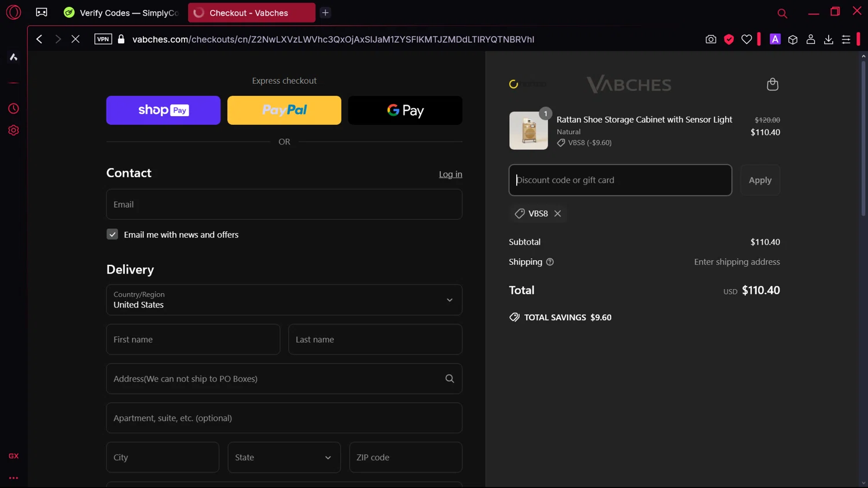Screen dimensions: 868x488
Task: Click the page vertical scrollbar
Action: pos(863,139)
